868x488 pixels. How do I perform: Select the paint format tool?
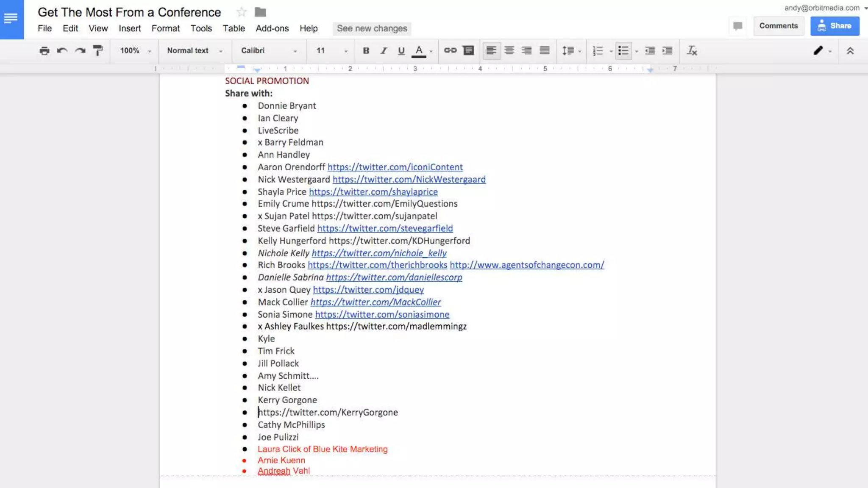[98, 51]
